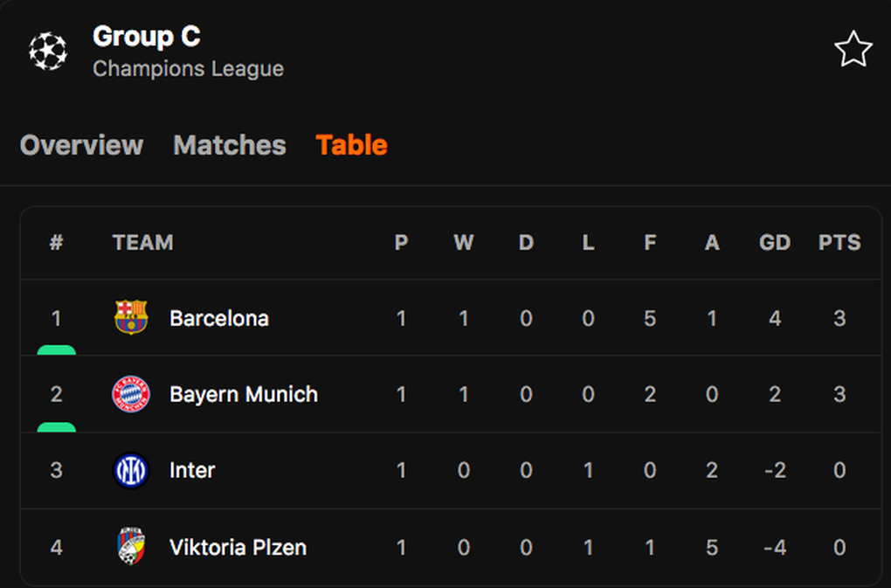
Task: Select the Table tab
Action: 352,145
